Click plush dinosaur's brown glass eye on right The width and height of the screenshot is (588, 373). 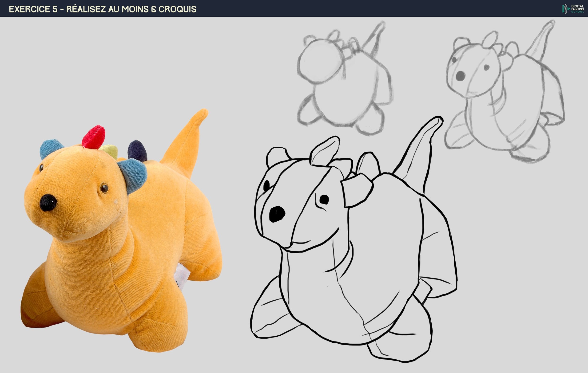click(104, 188)
